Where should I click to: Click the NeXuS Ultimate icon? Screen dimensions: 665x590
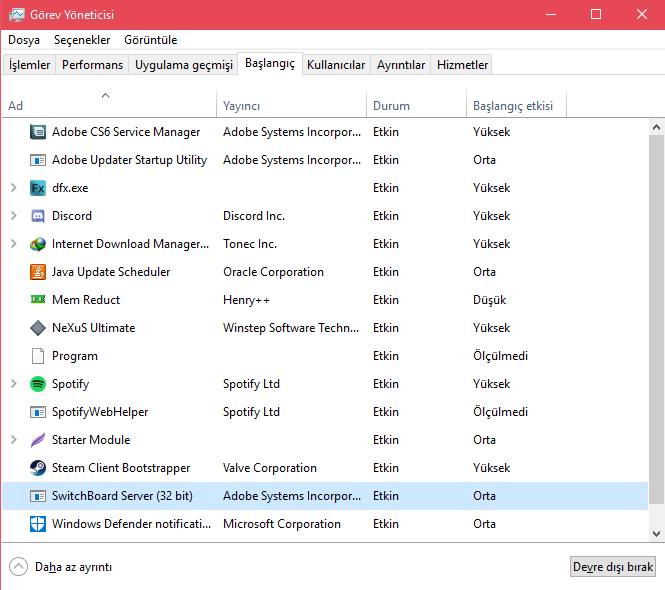point(38,328)
